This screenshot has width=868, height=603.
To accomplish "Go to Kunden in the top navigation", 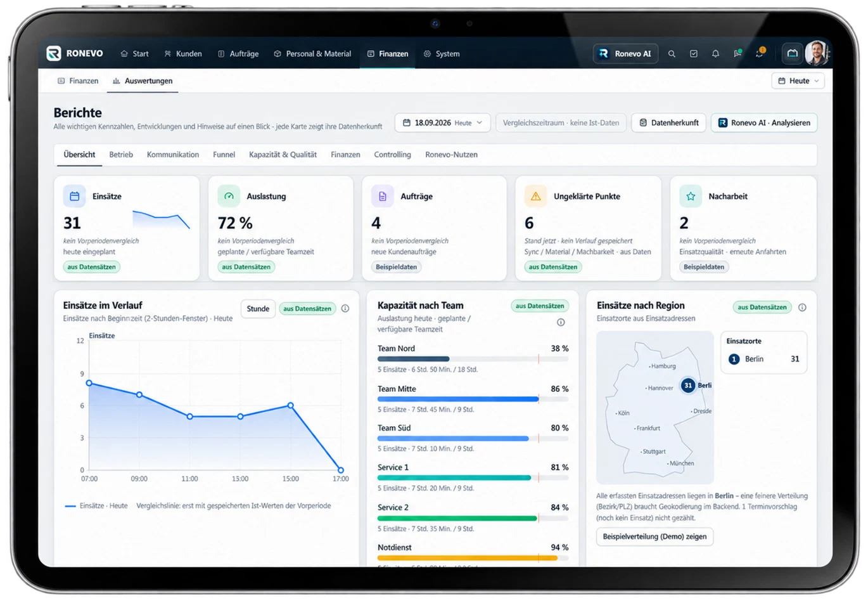I will point(183,54).
